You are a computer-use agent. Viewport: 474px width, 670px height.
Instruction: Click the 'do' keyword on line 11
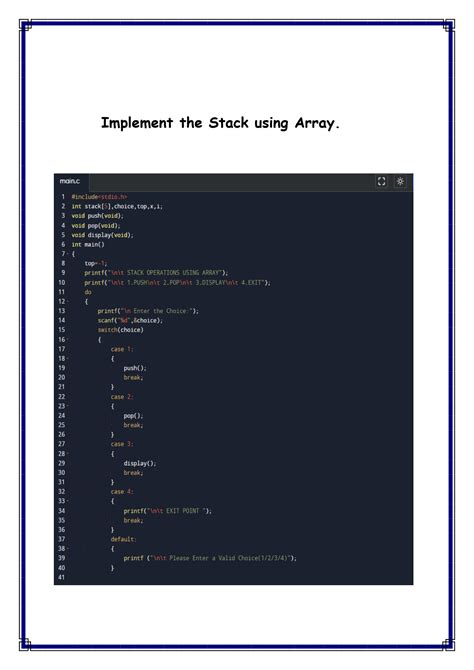click(x=88, y=292)
